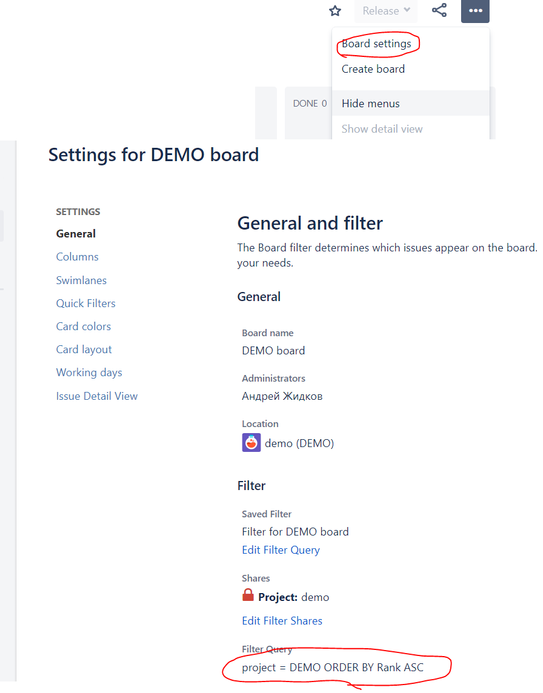Image resolution: width=543 pixels, height=693 pixels.
Task: Click the demo (DEMO) location text
Action: pos(299,443)
